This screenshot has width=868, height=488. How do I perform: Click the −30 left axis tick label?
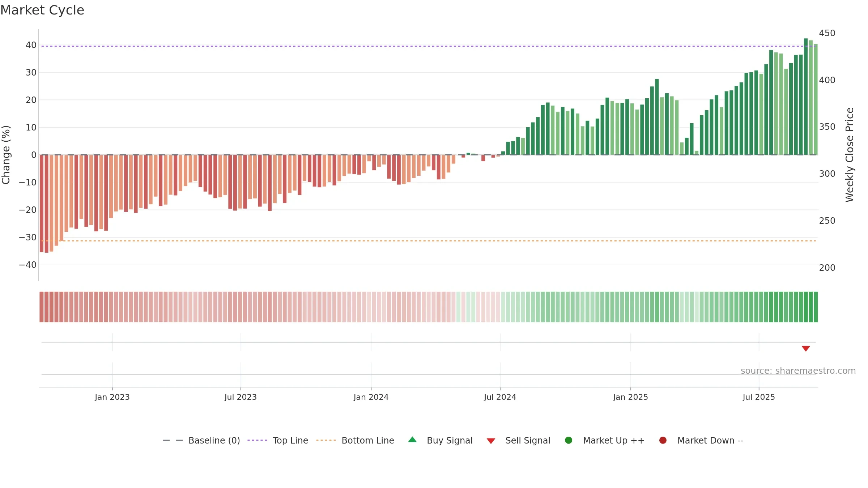(x=28, y=237)
